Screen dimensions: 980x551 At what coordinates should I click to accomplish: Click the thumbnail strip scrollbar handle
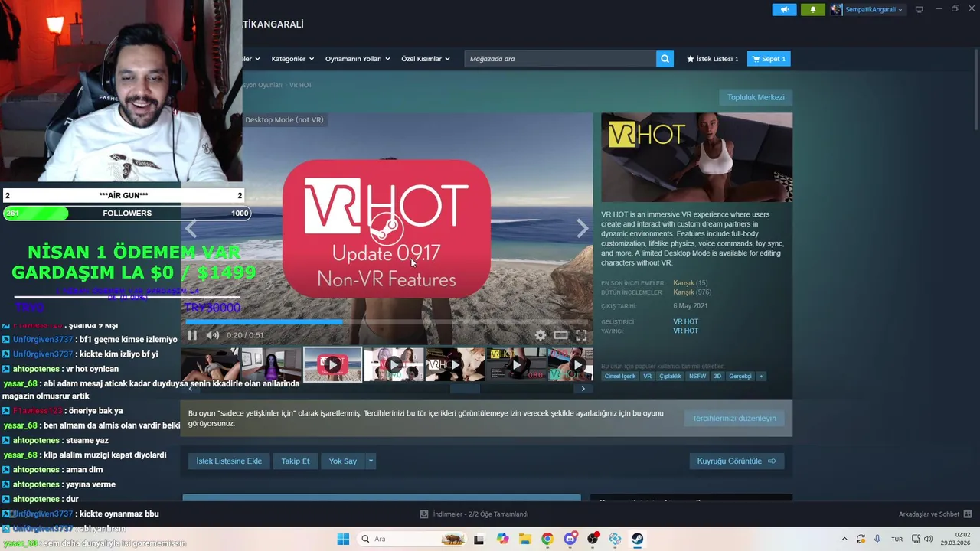pos(464,389)
